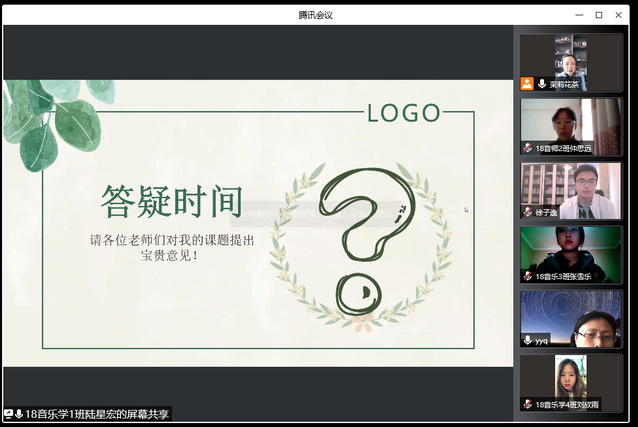Click the microphone icon beside 茉莉花茶

(541, 84)
